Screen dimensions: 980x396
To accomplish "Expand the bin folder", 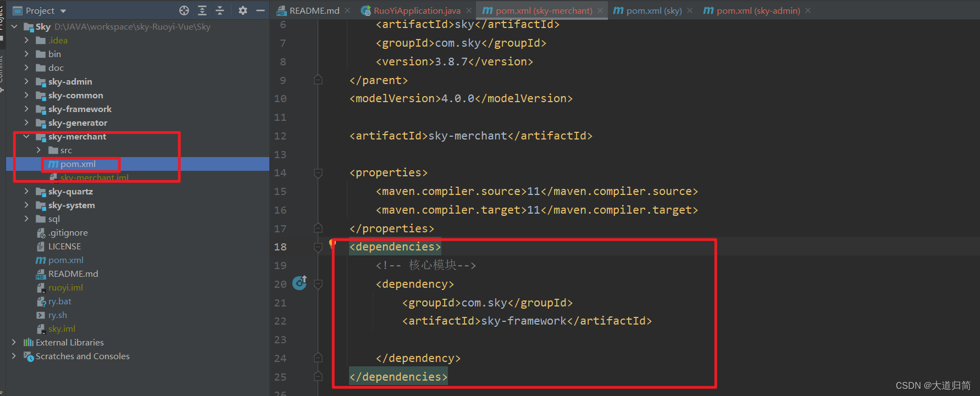I will click(26, 54).
